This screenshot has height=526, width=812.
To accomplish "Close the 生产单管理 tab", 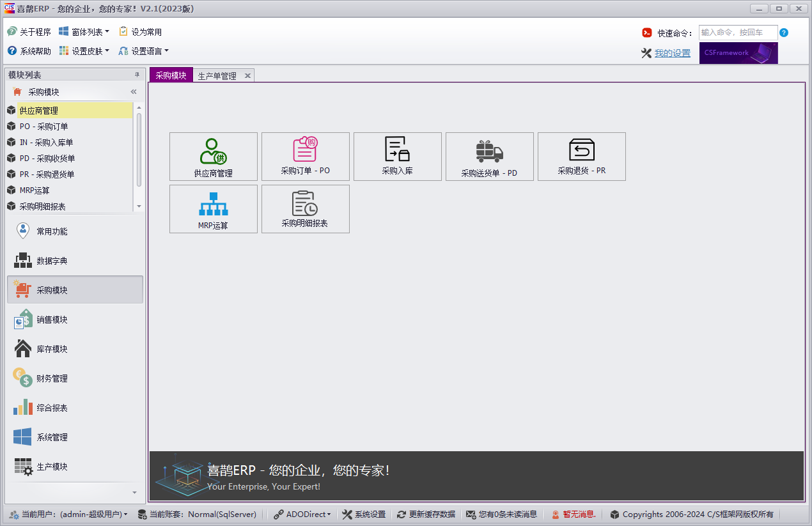I will [247, 75].
